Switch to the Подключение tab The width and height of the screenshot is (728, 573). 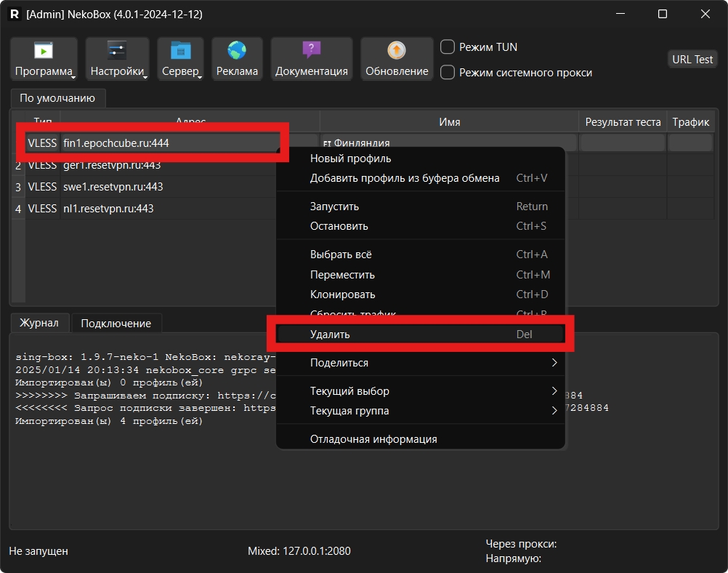click(x=116, y=324)
